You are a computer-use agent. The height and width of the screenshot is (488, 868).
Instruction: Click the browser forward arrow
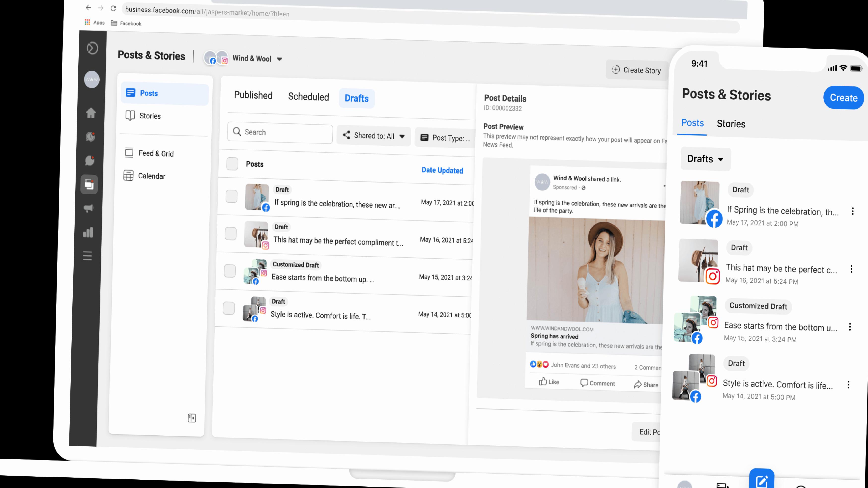tap(101, 8)
